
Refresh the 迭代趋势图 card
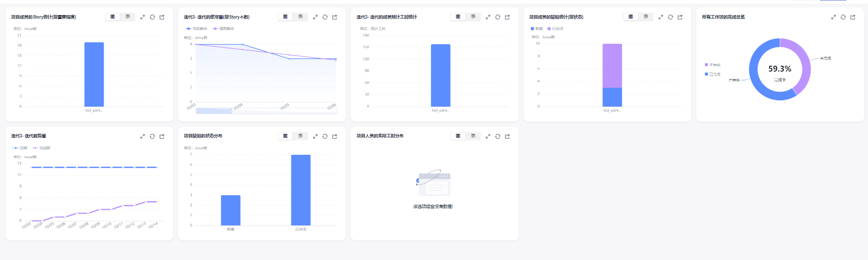152,136
